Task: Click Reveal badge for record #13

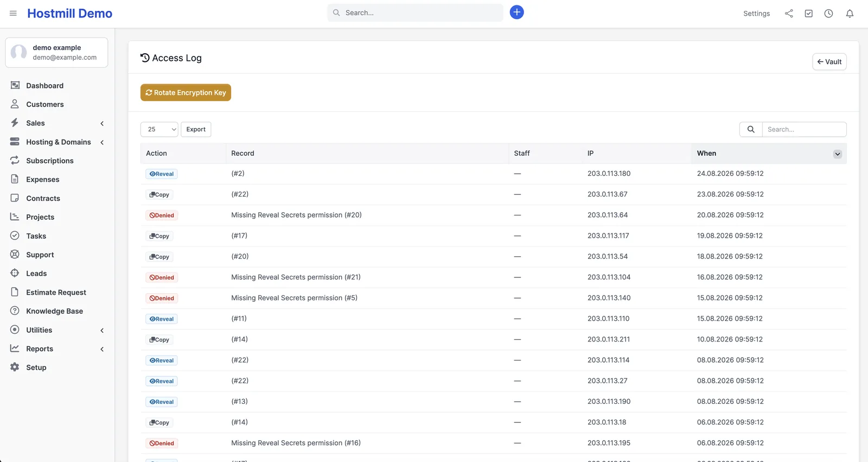Action: tap(162, 402)
